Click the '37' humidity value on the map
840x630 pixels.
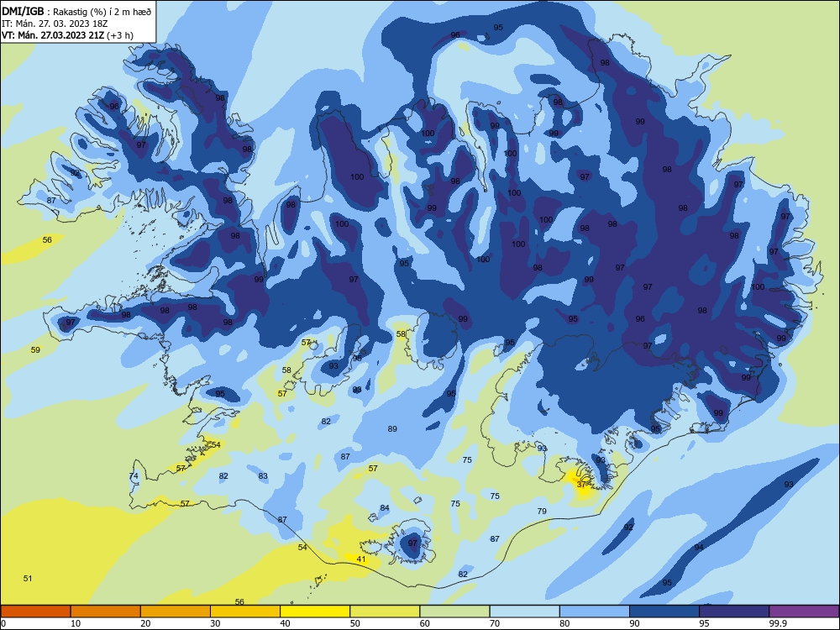(582, 485)
